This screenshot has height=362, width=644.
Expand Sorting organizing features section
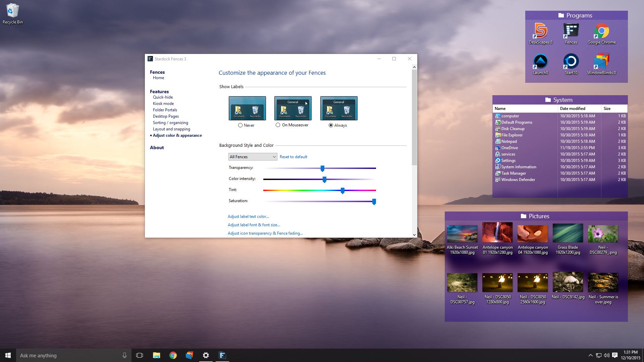point(170,122)
